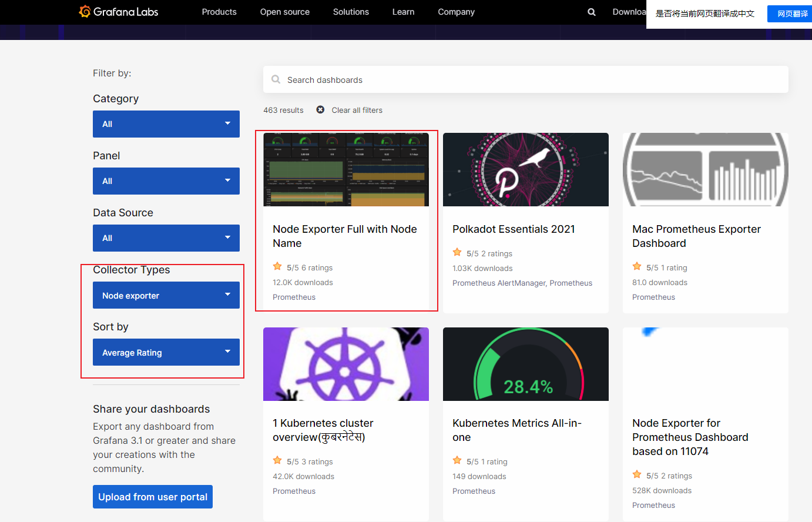The image size is (812, 522).
Task: Click the Clear all filters X icon
Action: pos(320,110)
